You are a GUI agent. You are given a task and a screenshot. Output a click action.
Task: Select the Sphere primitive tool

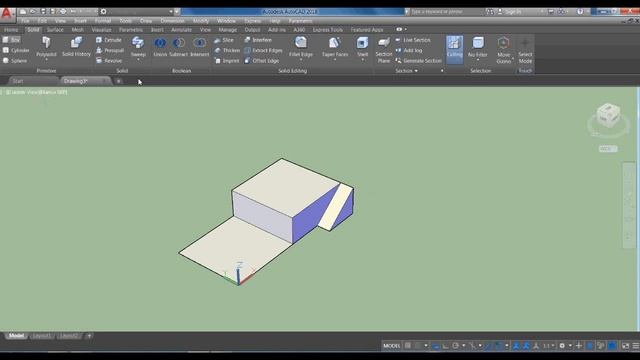click(x=15, y=60)
